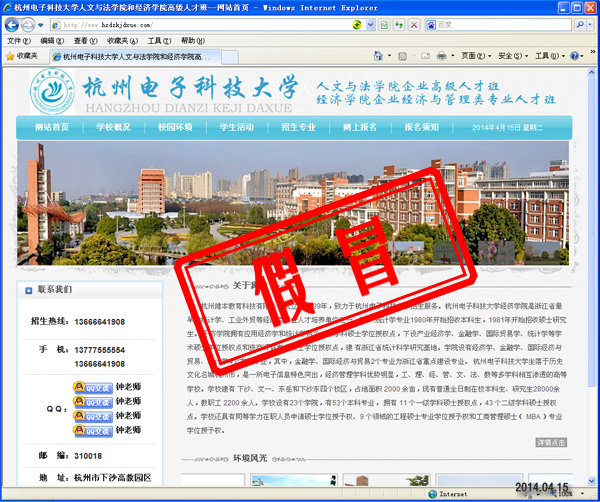Expand the Home button dropdown arrow
This screenshot has width=600, height=502.
pos(390,56)
